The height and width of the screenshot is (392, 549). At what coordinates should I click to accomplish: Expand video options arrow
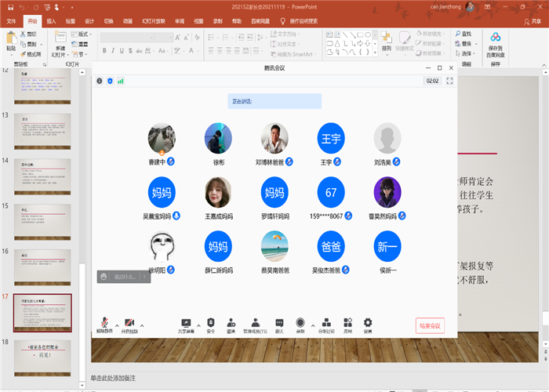[142, 325]
